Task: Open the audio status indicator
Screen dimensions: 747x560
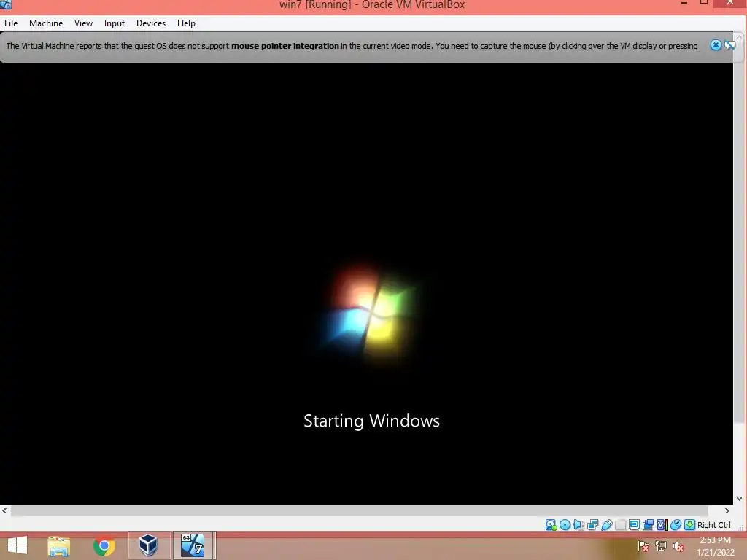Action: point(578,525)
